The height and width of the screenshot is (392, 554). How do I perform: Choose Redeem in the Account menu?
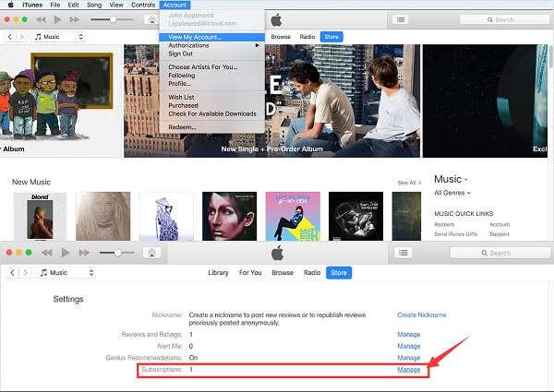(x=212, y=127)
